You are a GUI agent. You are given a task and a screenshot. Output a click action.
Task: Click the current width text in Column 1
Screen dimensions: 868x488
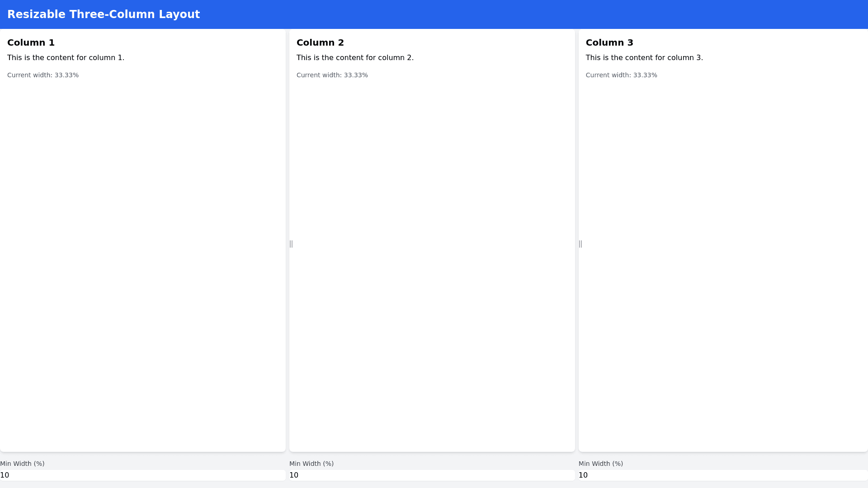[43, 75]
